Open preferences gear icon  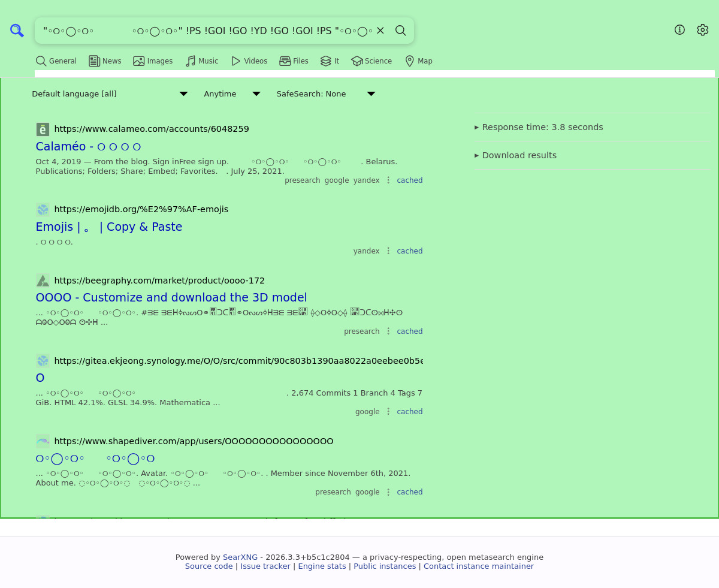click(x=703, y=30)
